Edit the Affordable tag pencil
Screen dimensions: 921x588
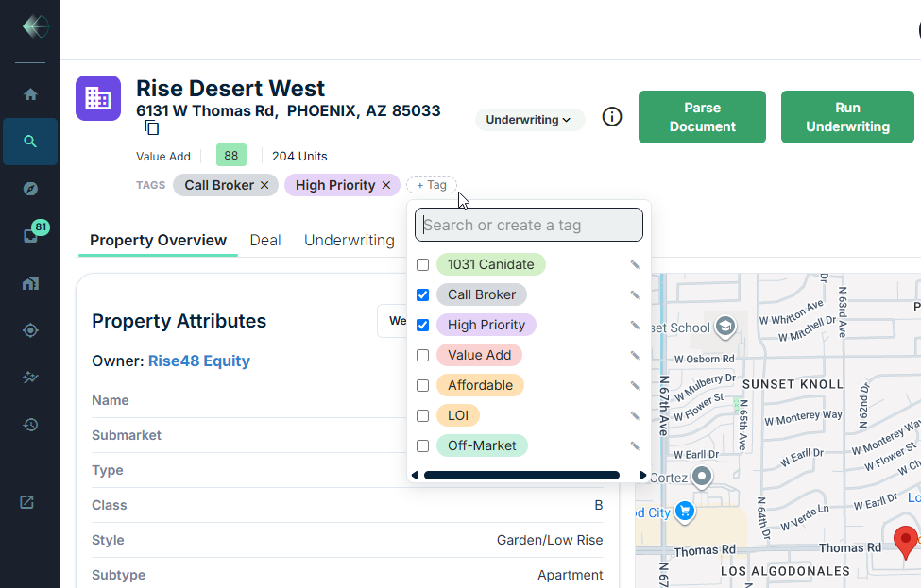click(635, 385)
